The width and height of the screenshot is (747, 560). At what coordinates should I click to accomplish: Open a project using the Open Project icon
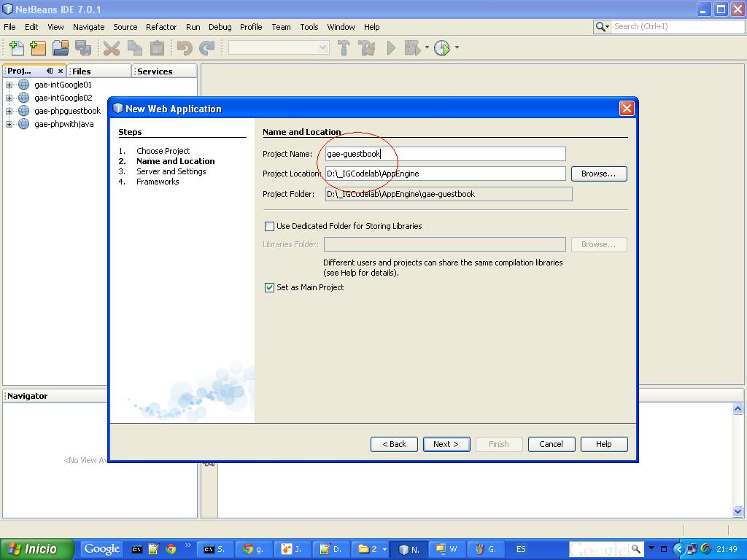[x=61, y=47]
